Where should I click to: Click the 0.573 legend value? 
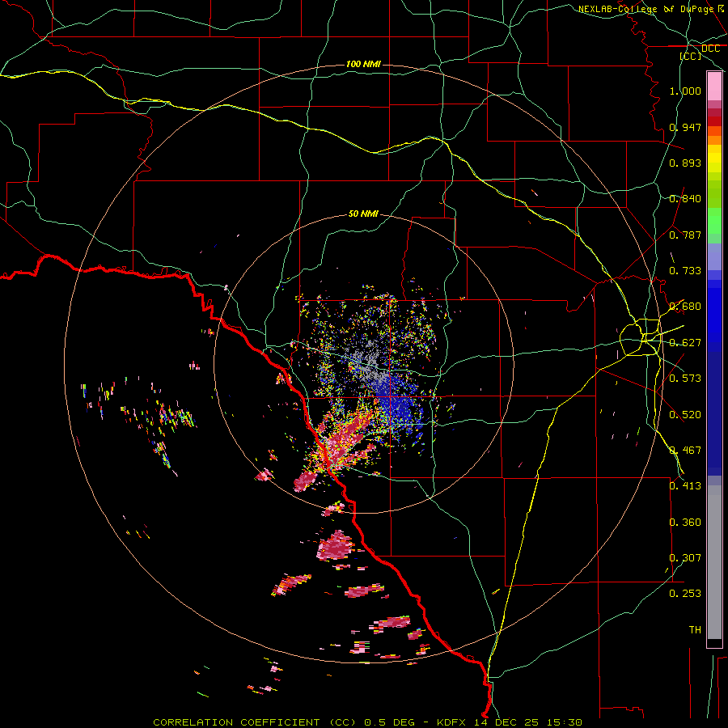[x=685, y=379]
